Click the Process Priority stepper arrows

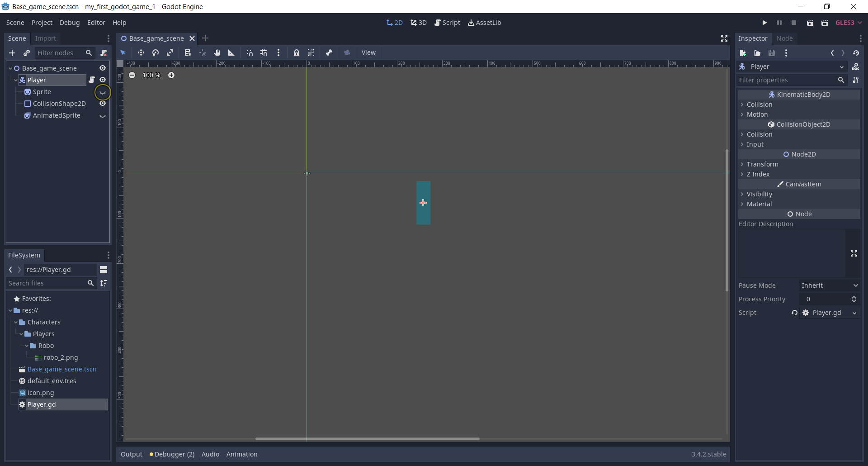tap(854, 299)
